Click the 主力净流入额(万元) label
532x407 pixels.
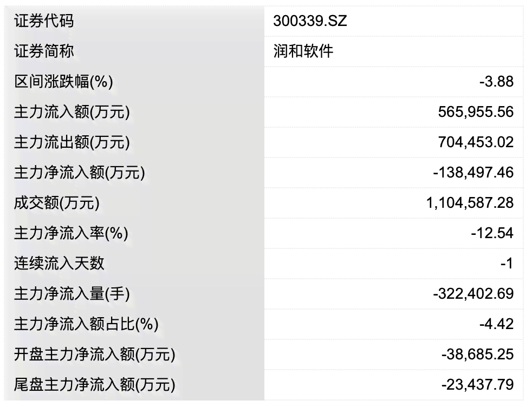80,173
